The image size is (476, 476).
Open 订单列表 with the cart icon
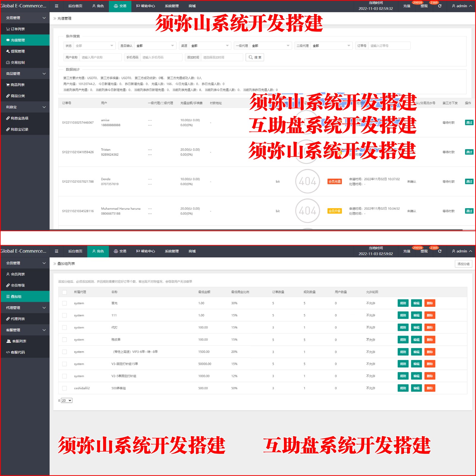point(8,29)
